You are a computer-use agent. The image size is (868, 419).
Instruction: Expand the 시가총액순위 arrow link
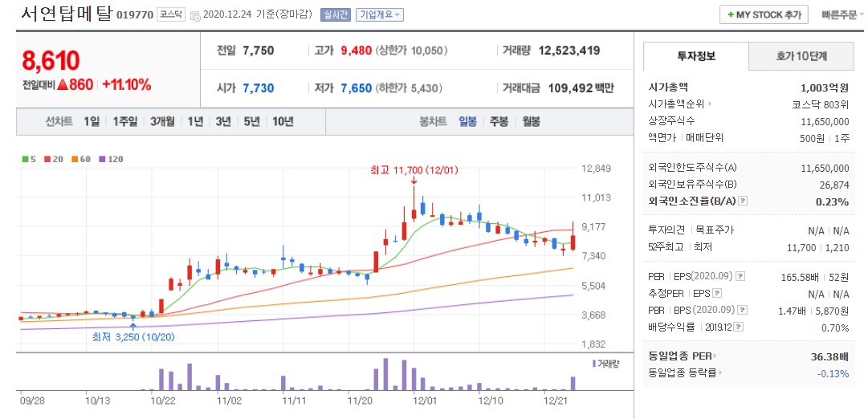coord(711,104)
